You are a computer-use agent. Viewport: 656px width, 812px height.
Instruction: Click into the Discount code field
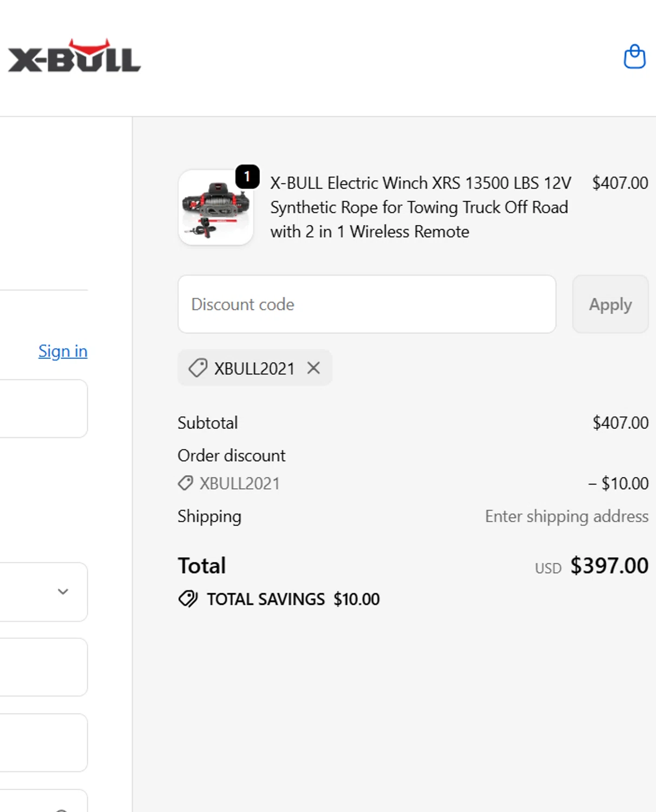367,304
